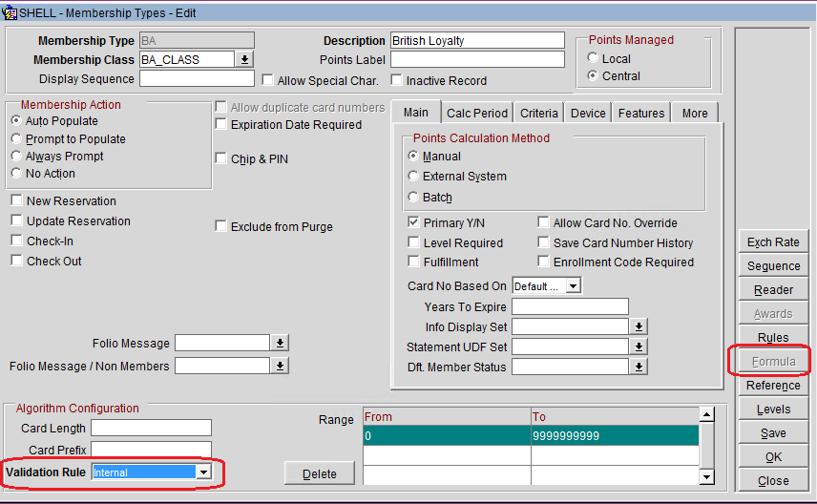This screenshot has height=504, width=817.
Task: Tick the Exclude from Purge checkbox
Action: click(x=222, y=227)
